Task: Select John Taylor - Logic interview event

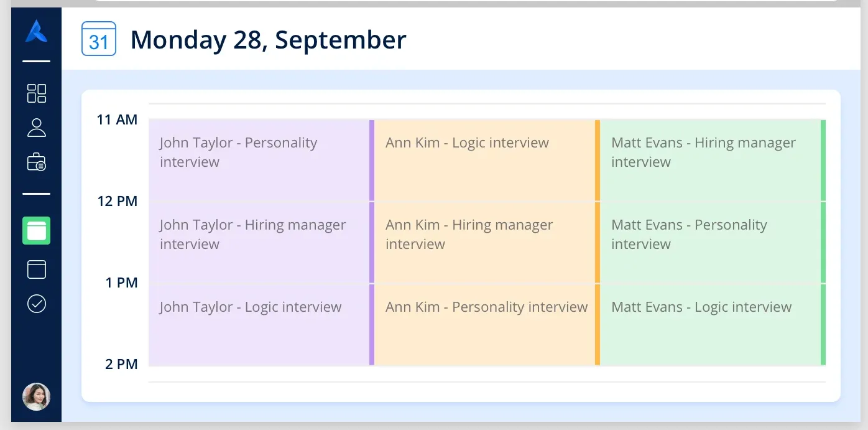Action: click(261, 325)
